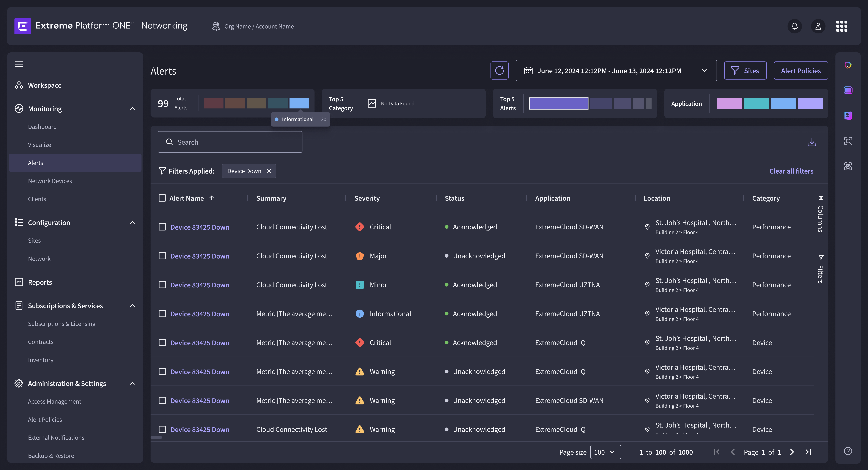Check the Warning SD-WAN row checkbox
The image size is (868, 470).
[x=162, y=400]
